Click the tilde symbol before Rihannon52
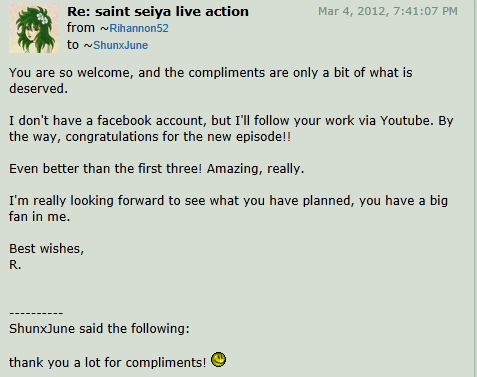 [104, 29]
